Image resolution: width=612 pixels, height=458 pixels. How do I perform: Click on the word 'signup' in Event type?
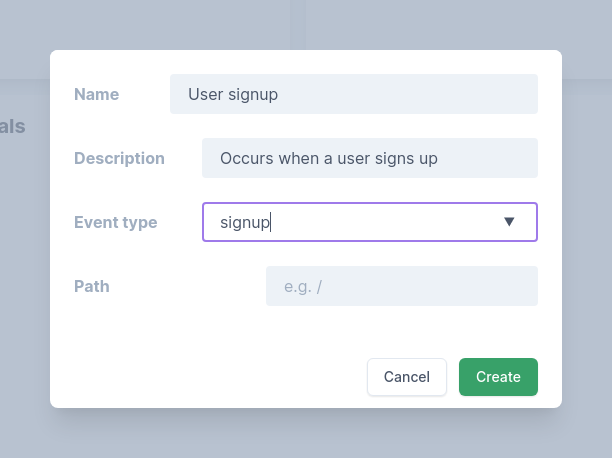245,222
